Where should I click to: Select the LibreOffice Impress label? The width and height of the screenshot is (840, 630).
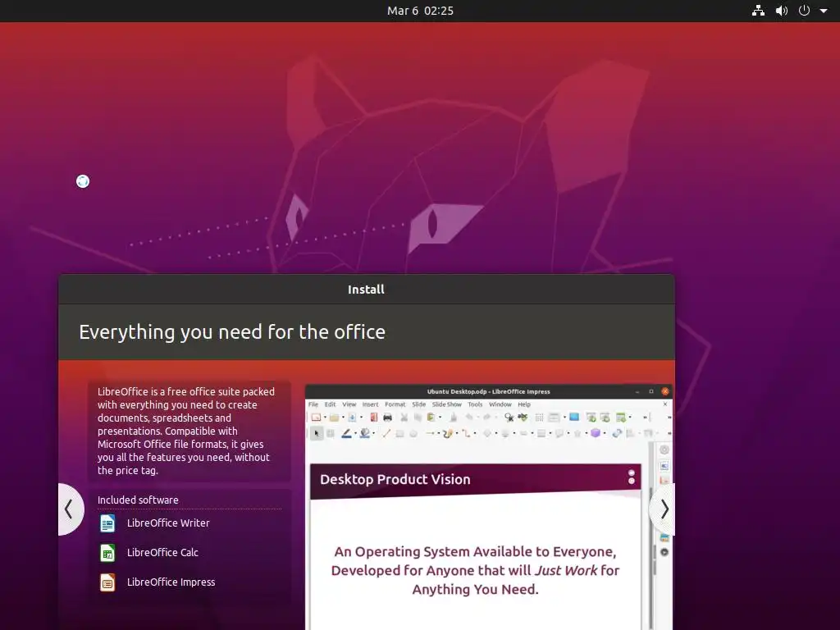click(x=171, y=582)
